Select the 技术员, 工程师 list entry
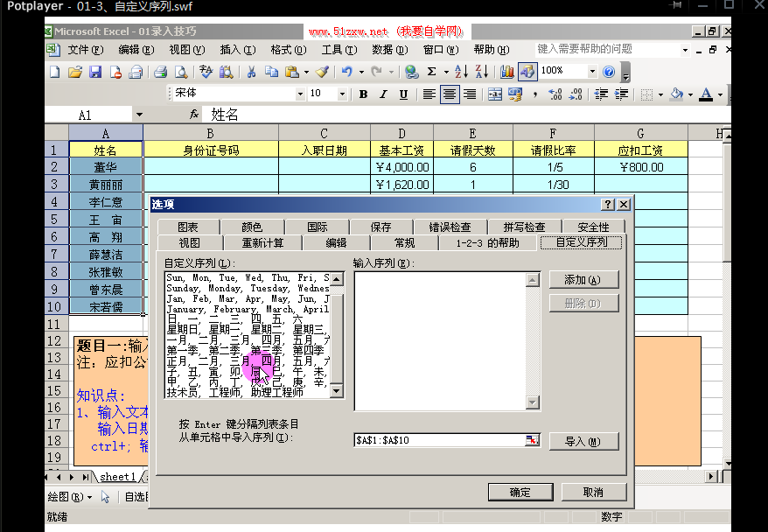This screenshot has height=532, width=768. pos(248,392)
